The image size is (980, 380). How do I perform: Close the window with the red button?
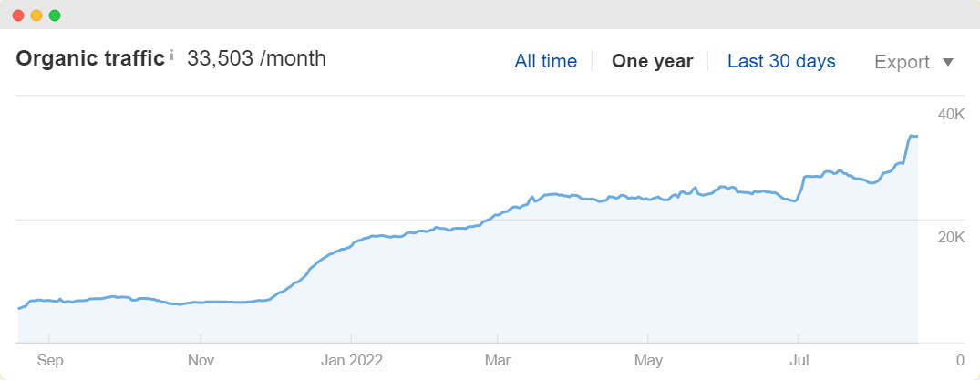coord(19,15)
